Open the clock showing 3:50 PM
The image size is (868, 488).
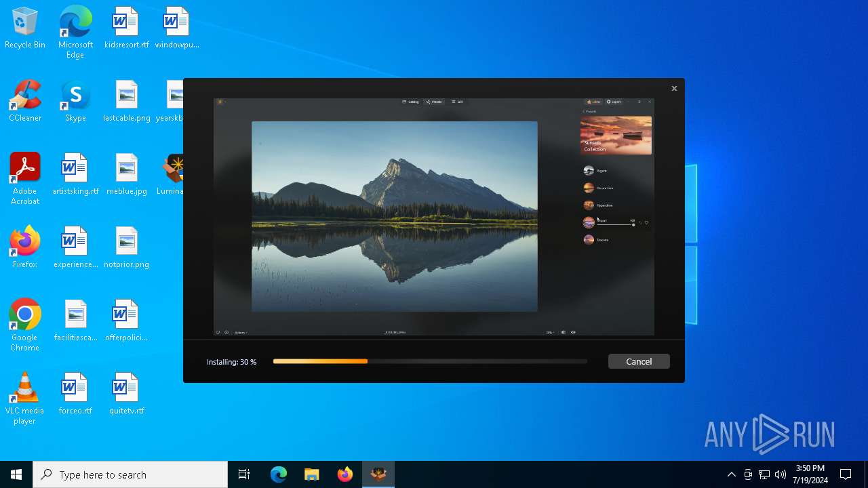click(811, 474)
